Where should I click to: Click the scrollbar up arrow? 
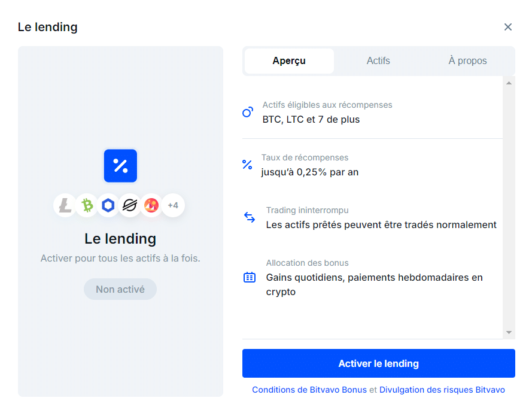509,83
